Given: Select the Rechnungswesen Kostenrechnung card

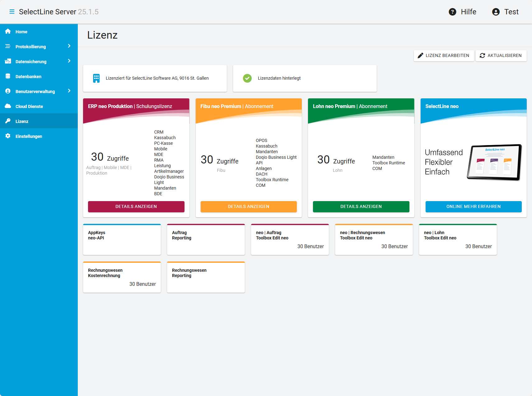Looking at the screenshot, I should [122, 277].
